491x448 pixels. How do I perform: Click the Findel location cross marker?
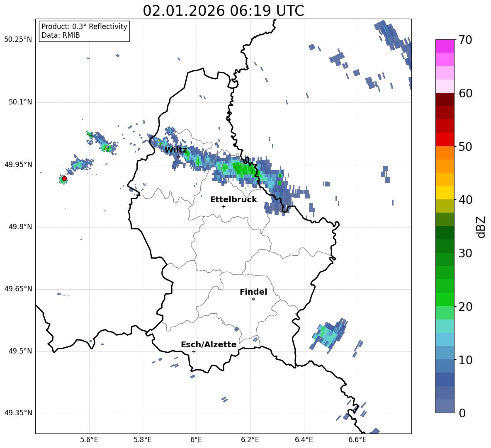(253, 299)
